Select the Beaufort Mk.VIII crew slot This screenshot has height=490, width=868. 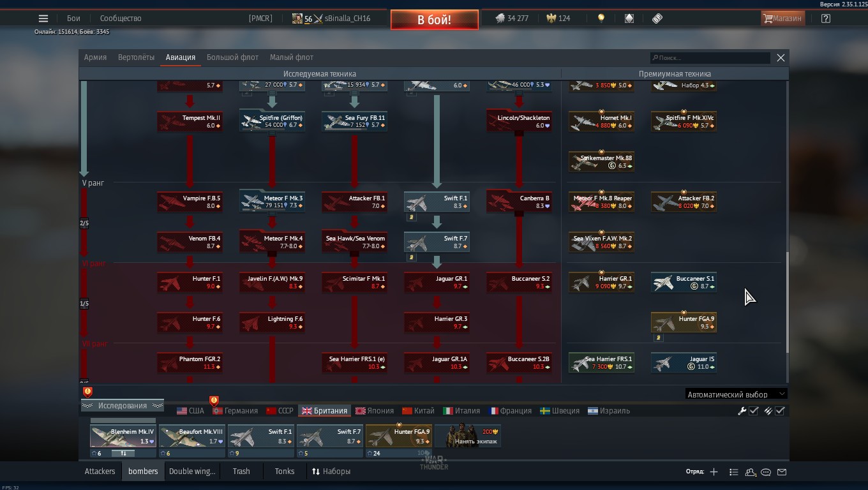tap(192, 436)
